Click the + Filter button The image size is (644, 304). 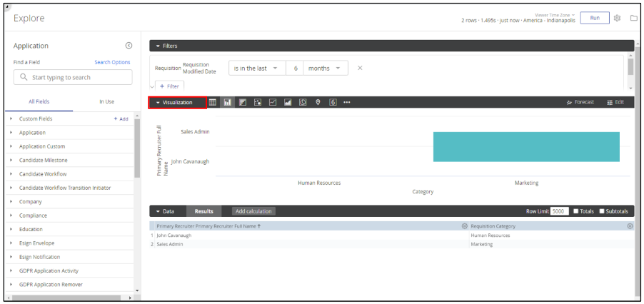click(170, 86)
